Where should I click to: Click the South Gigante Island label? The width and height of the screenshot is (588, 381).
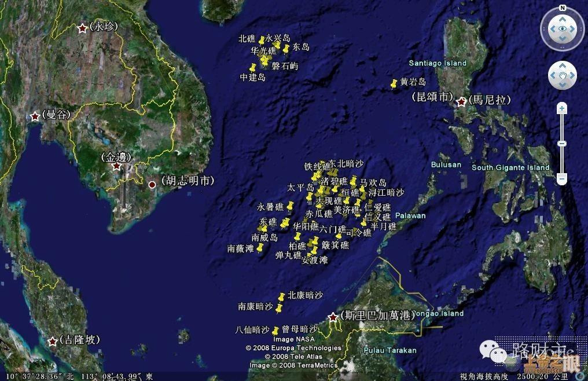pyautogui.click(x=510, y=167)
